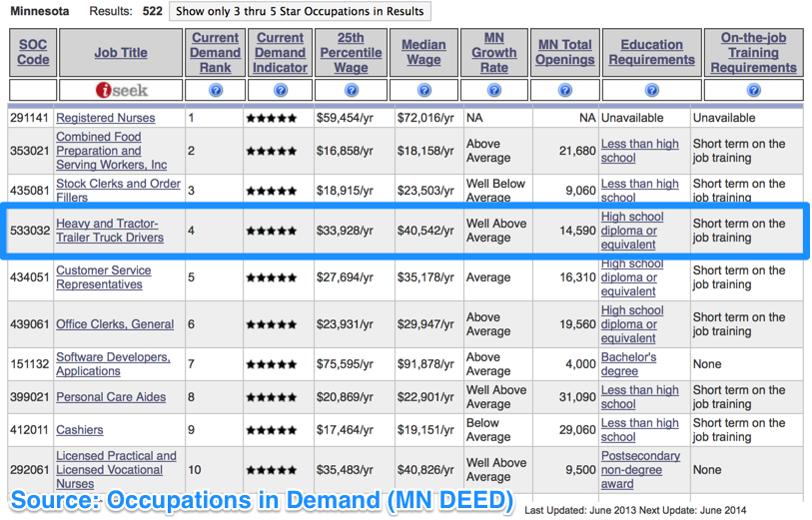Open help icon under Current Demand Rank
Image resolution: width=812 pixels, height=520 pixels.
coord(216,90)
